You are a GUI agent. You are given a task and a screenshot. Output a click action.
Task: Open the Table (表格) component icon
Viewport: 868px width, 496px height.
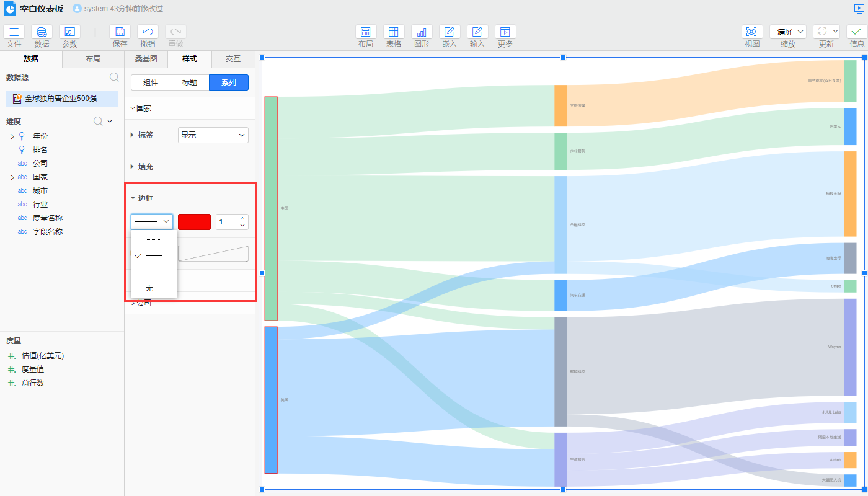click(394, 32)
